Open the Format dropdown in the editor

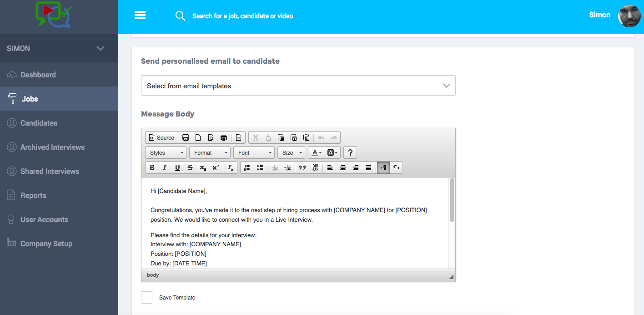pos(210,152)
